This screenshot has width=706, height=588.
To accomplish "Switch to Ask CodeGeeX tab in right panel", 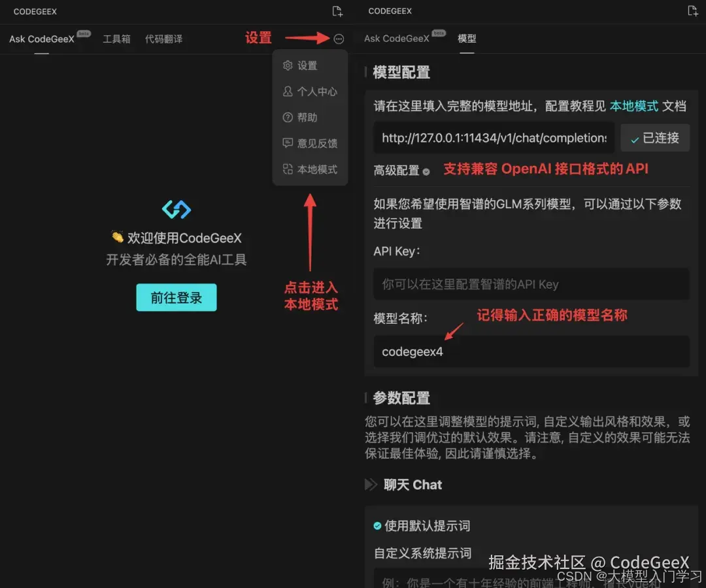I will click(x=397, y=39).
